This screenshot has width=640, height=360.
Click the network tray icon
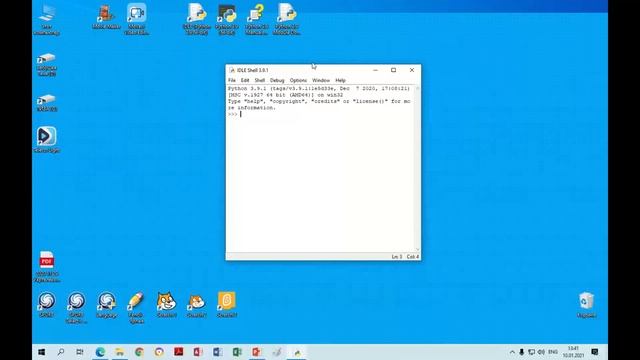pyautogui.click(x=531, y=352)
